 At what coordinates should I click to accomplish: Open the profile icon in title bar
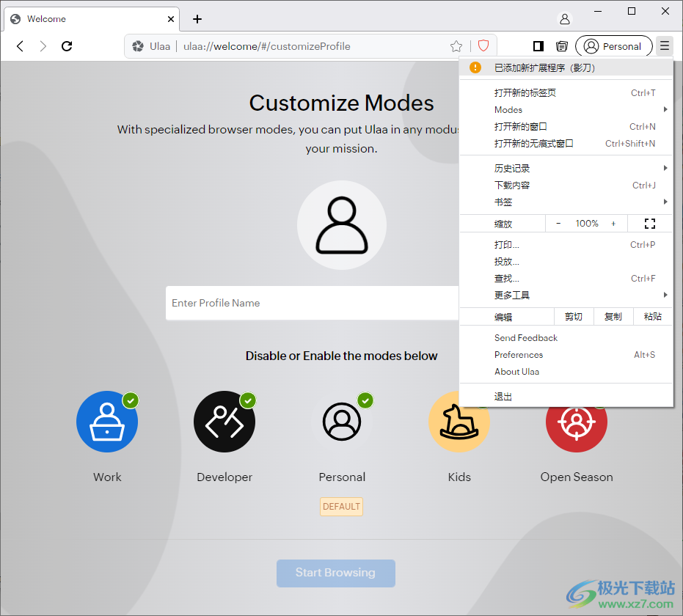click(565, 19)
